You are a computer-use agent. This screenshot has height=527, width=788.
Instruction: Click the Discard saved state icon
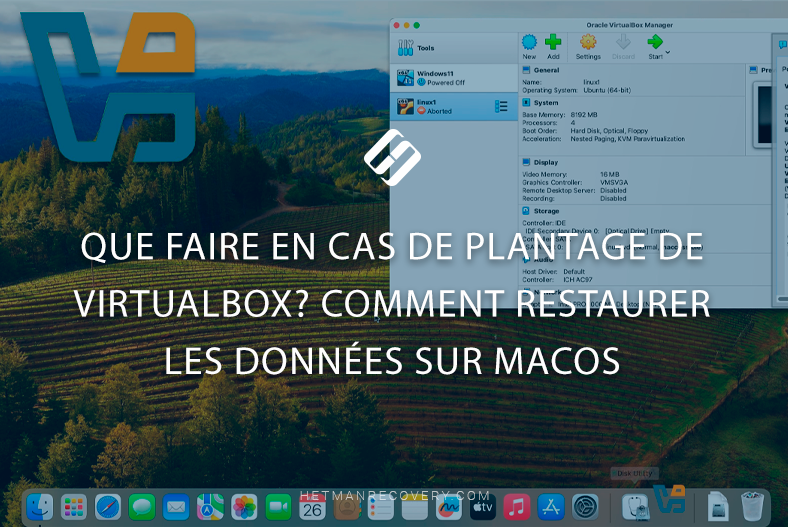coord(623,46)
